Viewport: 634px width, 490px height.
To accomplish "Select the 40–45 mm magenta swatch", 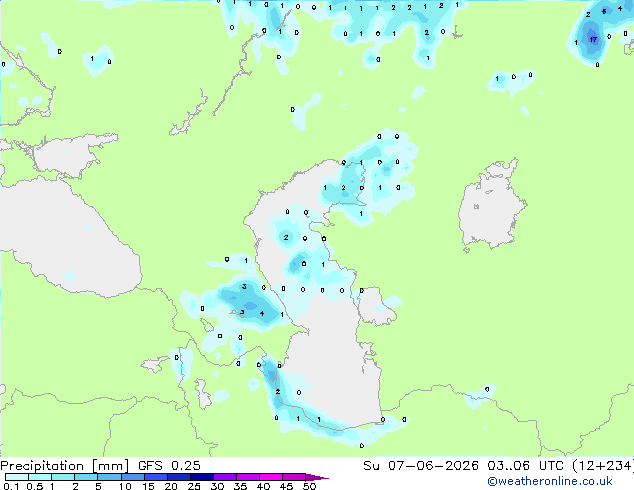I will [x=271, y=477].
